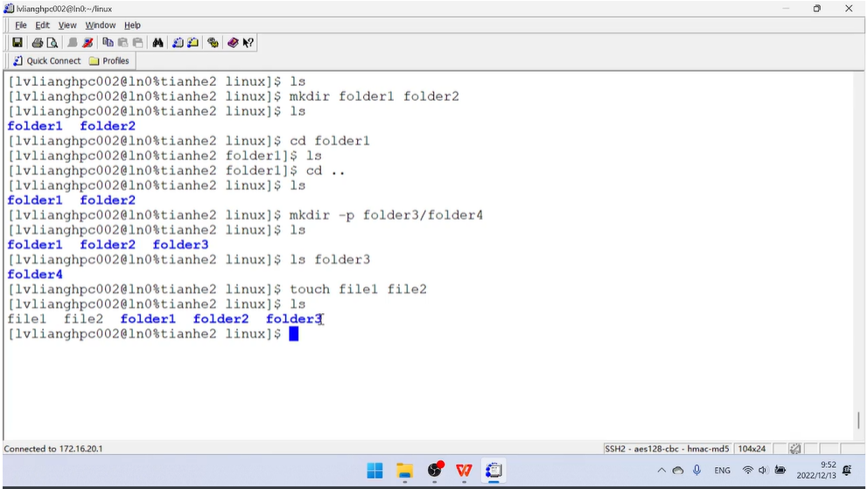Open the Edit menu
The height and width of the screenshot is (489, 868).
42,24
